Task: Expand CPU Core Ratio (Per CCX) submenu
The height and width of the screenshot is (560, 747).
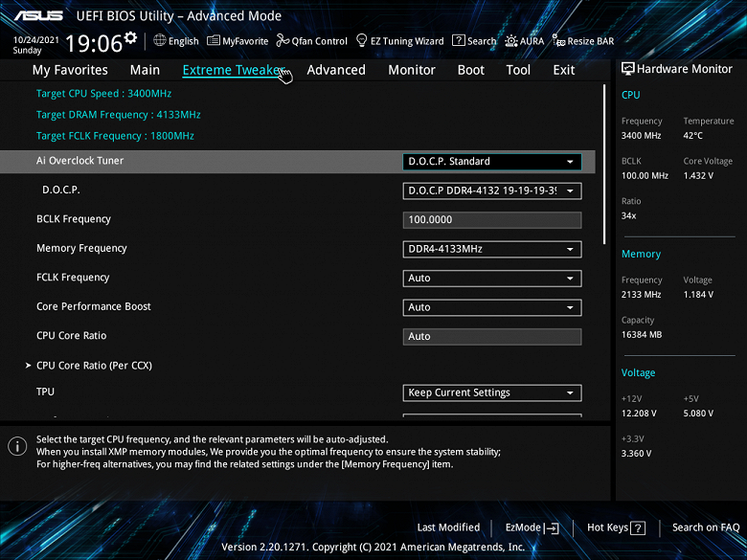Action: coord(94,366)
